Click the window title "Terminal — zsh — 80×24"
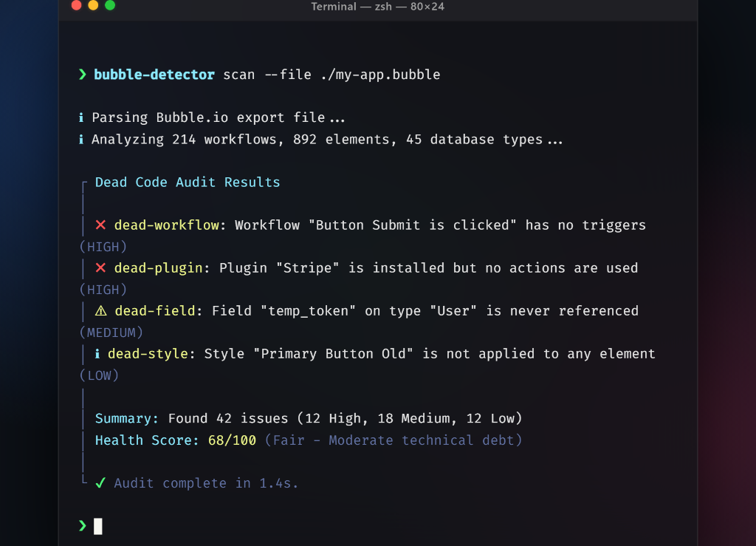 377,7
